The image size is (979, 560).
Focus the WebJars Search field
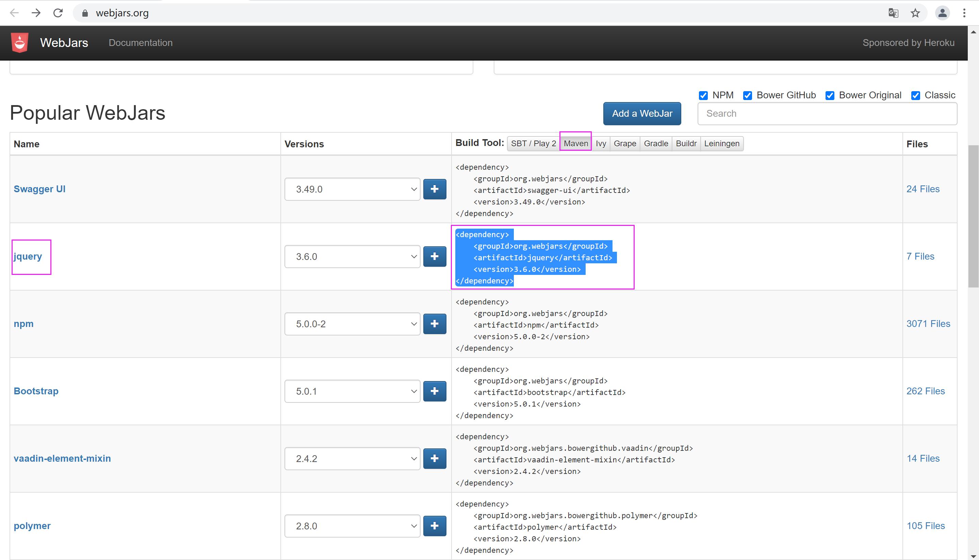pos(827,113)
